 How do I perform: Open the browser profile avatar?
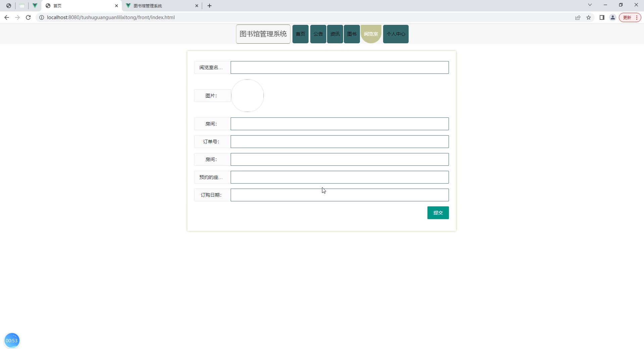pyautogui.click(x=613, y=17)
